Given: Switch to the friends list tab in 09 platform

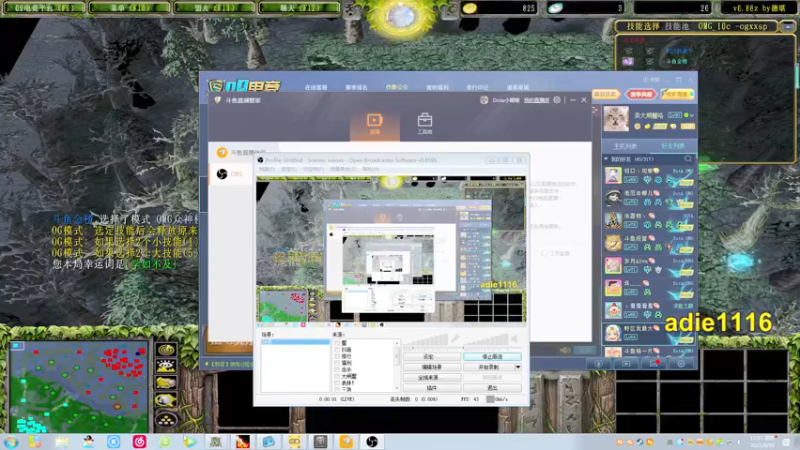Looking at the screenshot, I should 672,146.
